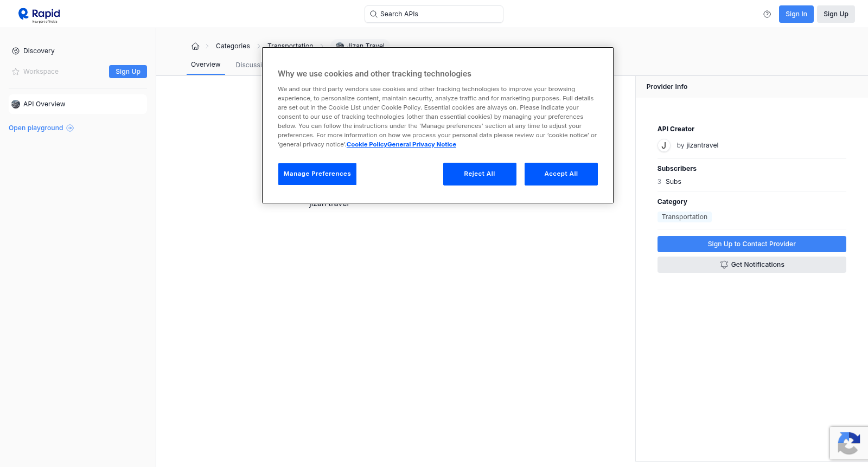This screenshot has width=868, height=467.
Task: Click the API Overview globe icon
Action: [16, 104]
